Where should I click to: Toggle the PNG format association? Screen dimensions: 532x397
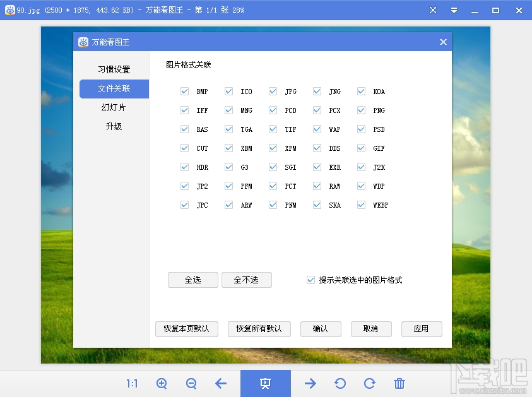click(x=361, y=110)
